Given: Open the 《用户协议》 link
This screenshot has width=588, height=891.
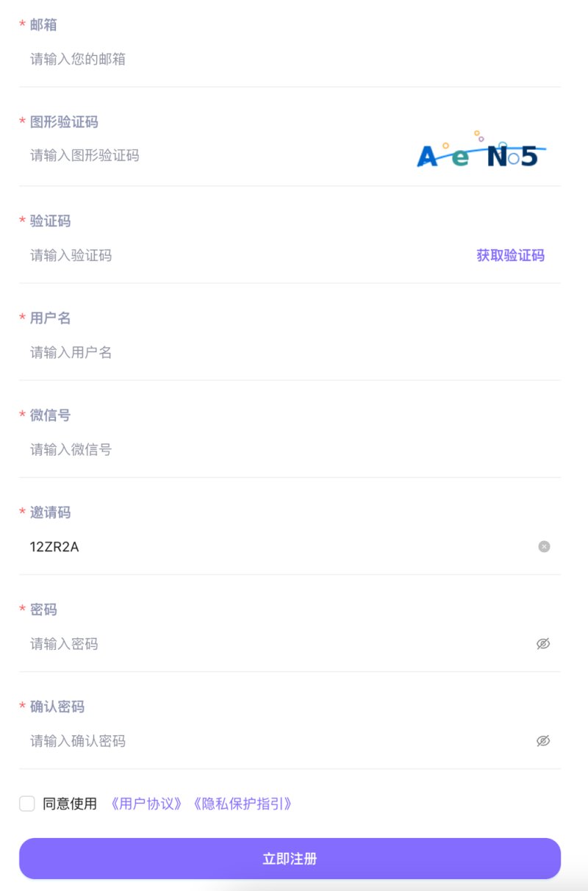Looking at the screenshot, I should (x=146, y=804).
